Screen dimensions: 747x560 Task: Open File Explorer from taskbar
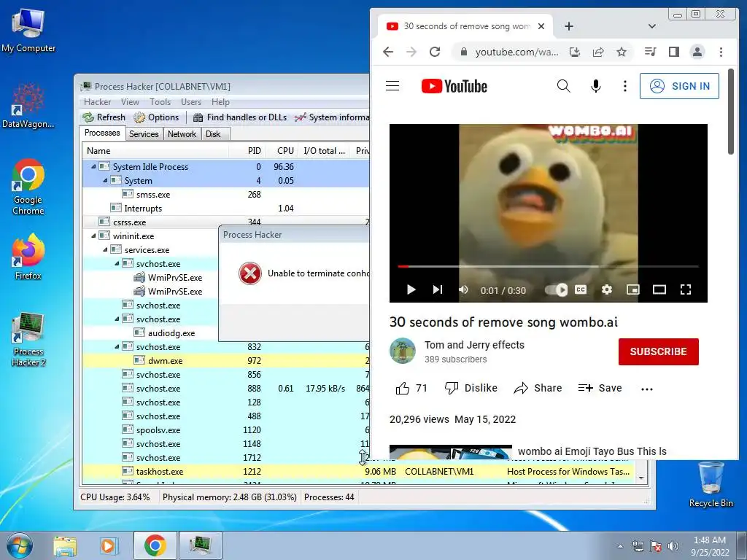pyautogui.click(x=65, y=545)
